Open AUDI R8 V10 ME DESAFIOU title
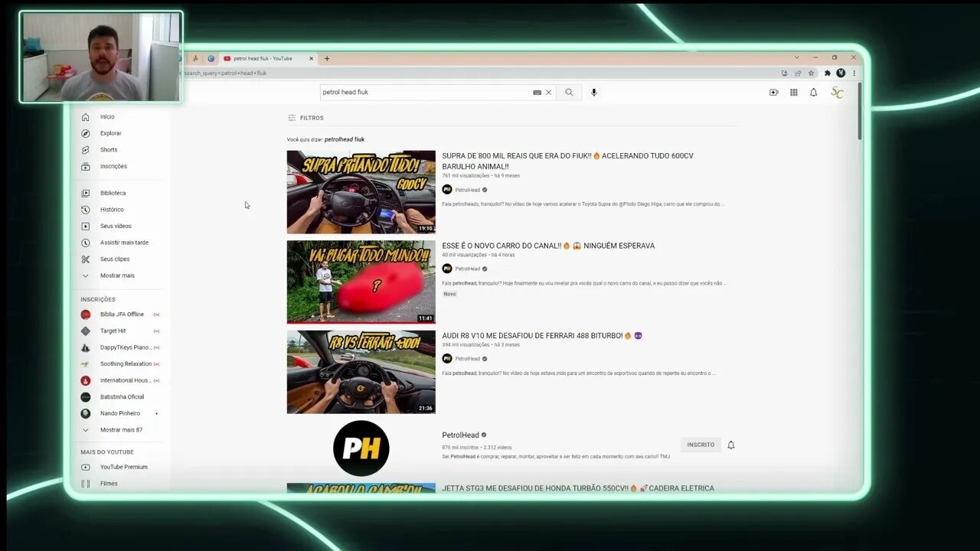 541,335
